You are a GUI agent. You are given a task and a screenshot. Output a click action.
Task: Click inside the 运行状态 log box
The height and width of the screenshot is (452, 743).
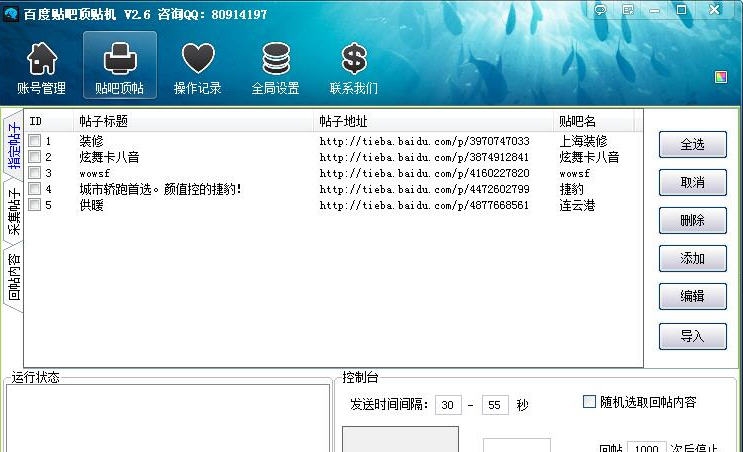pos(168,418)
